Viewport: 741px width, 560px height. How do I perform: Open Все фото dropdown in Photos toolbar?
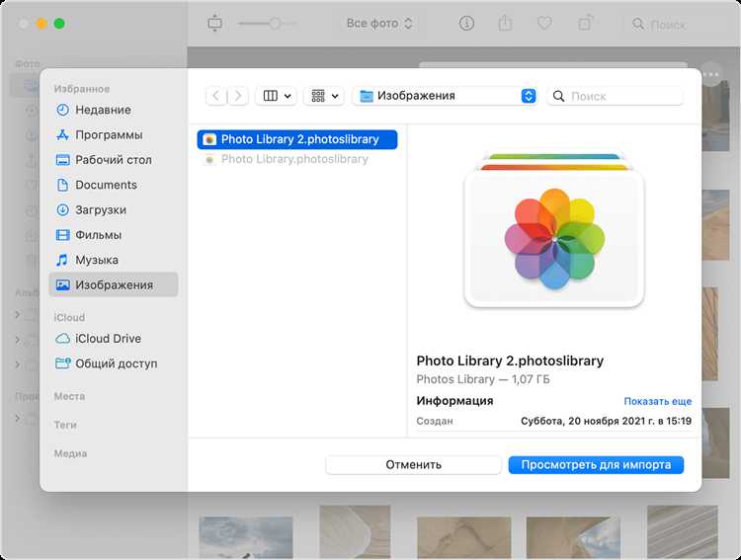(x=379, y=23)
